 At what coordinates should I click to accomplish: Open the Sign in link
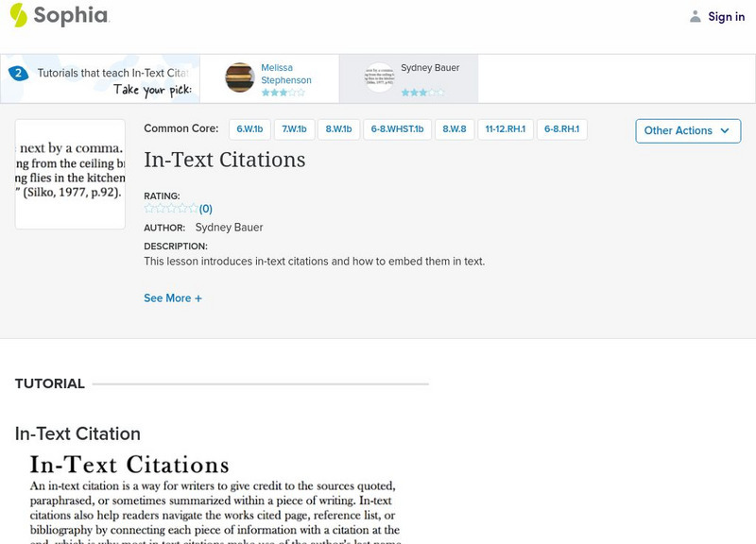tap(726, 17)
